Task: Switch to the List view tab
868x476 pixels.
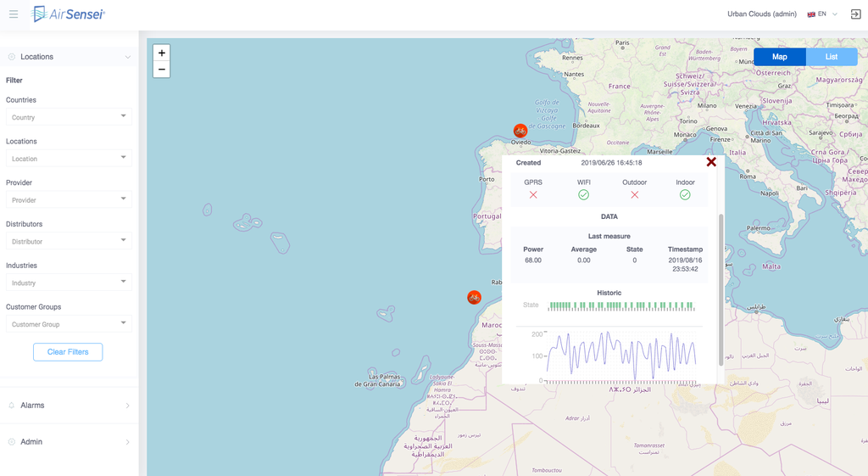Action: pyautogui.click(x=831, y=57)
